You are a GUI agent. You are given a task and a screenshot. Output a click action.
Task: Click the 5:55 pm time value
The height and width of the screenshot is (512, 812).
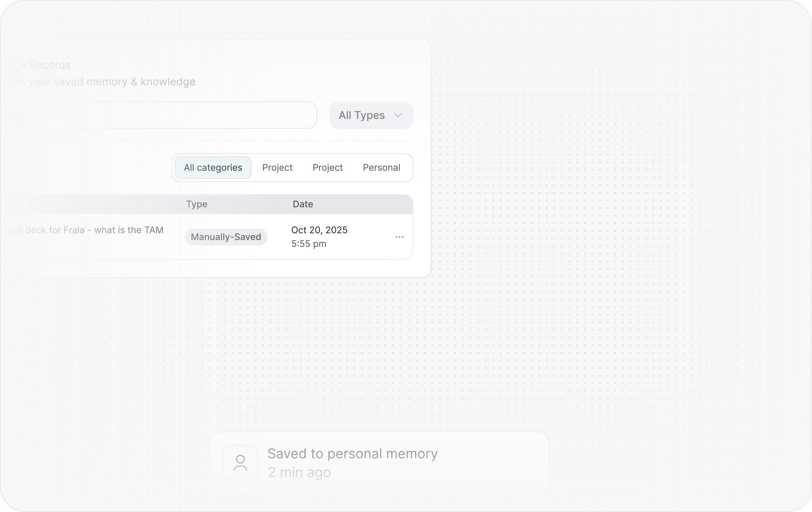coord(309,244)
